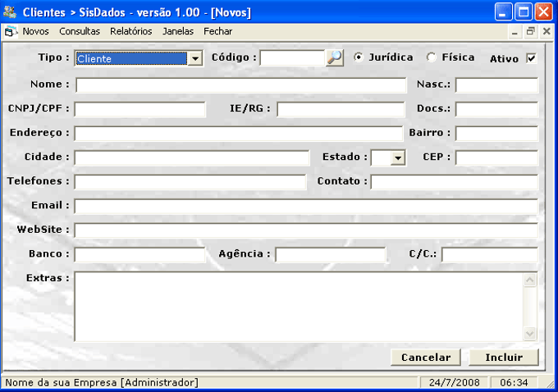The height and width of the screenshot is (392, 558).
Task: Focus the Nome input field
Action: coord(241,85)
